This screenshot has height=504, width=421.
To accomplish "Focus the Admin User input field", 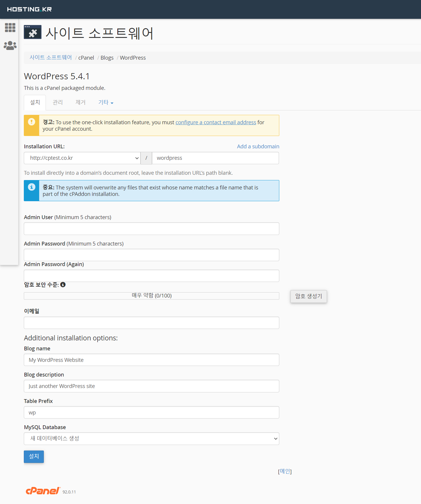I will click(x=151, y=229).
